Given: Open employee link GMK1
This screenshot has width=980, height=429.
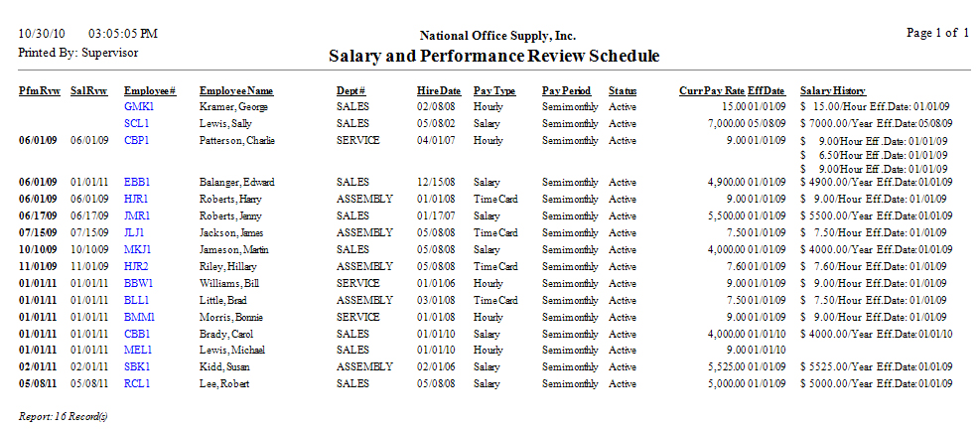Looking at the screenshot, I should tap(139, 106).
